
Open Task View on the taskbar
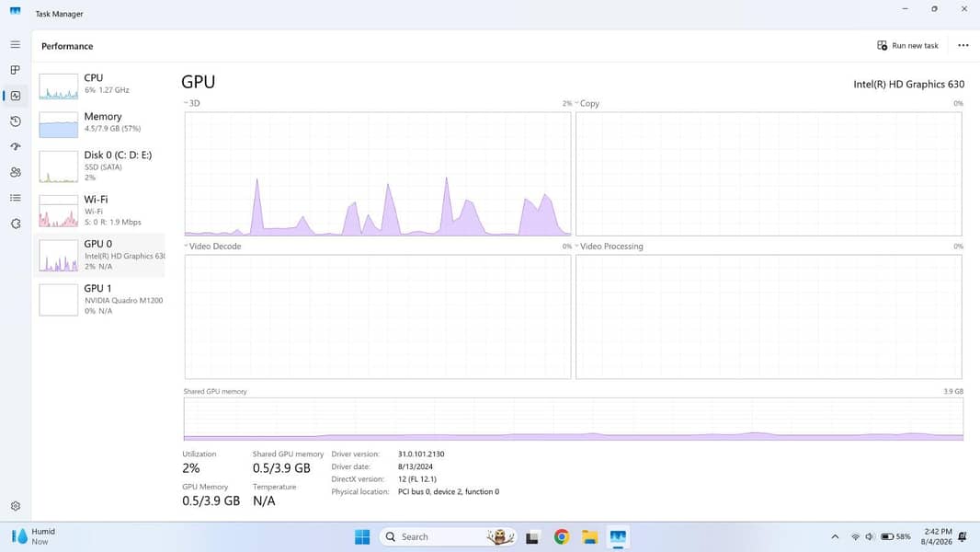point(532,537)
